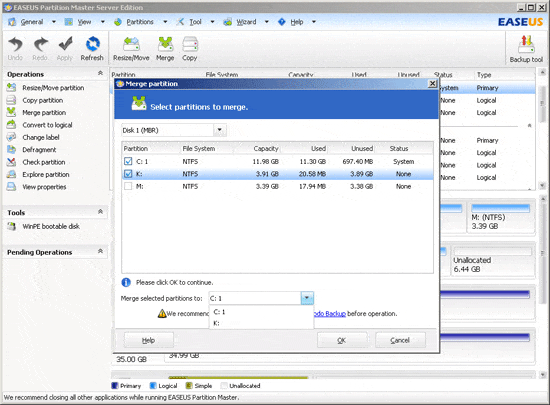Click Cancel in Merge partition dialog
550x405 pixels.
[400, 340]
